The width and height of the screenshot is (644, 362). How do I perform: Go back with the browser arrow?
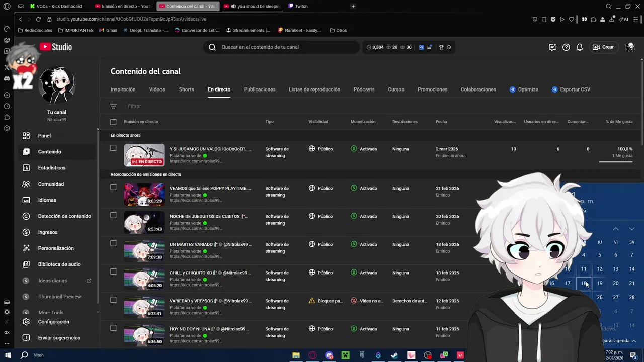tap(20, 19)
